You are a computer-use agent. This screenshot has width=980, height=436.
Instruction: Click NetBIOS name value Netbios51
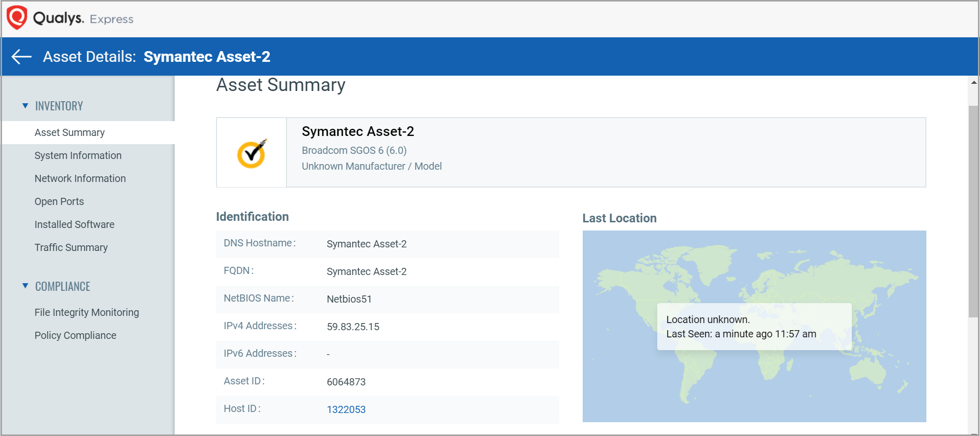click(349, 299)
